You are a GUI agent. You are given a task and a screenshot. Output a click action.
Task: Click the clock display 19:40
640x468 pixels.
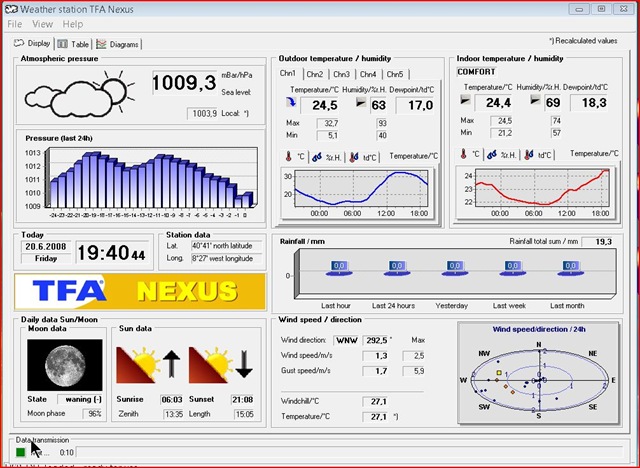coord(111,253)
